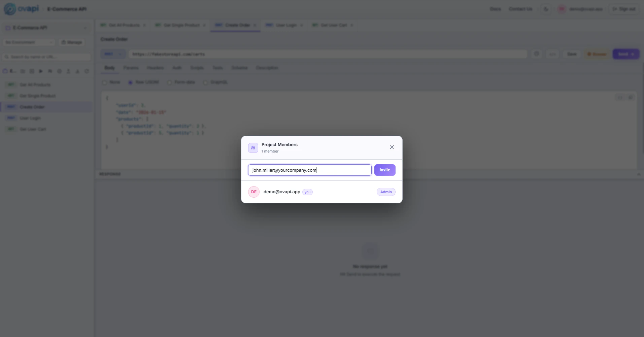This screenshot has width=644, height=337.
Task: Click the DE avatar swatch for demo@ovapi.app
Action: (253, 192)
